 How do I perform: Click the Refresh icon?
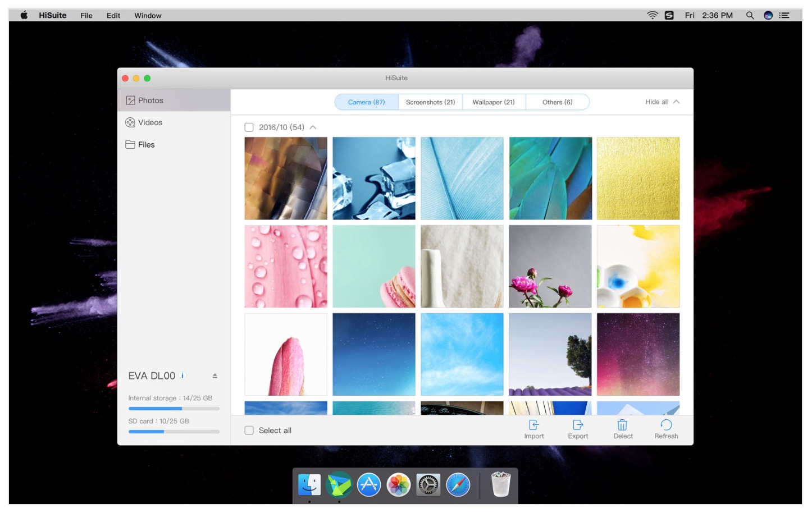pyautogui.click(x=666, y=425)
